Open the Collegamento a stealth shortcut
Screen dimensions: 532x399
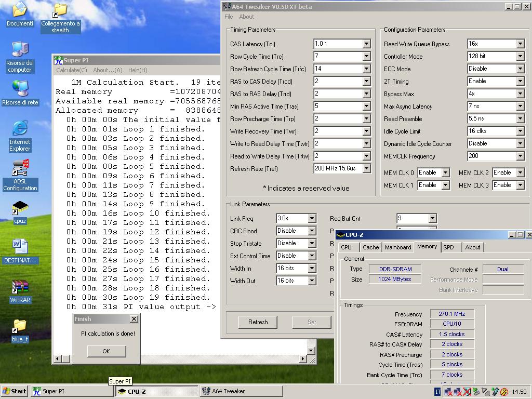60,18
